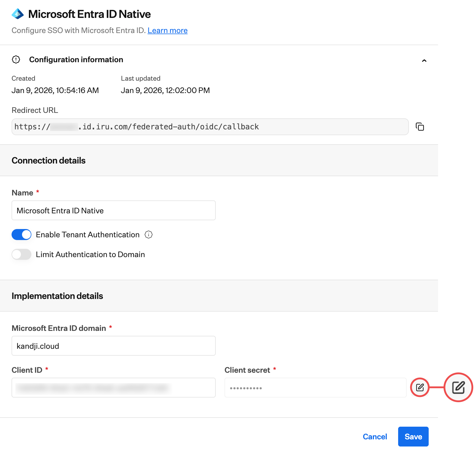Select the Redirect URL text box

pos(210,127)
